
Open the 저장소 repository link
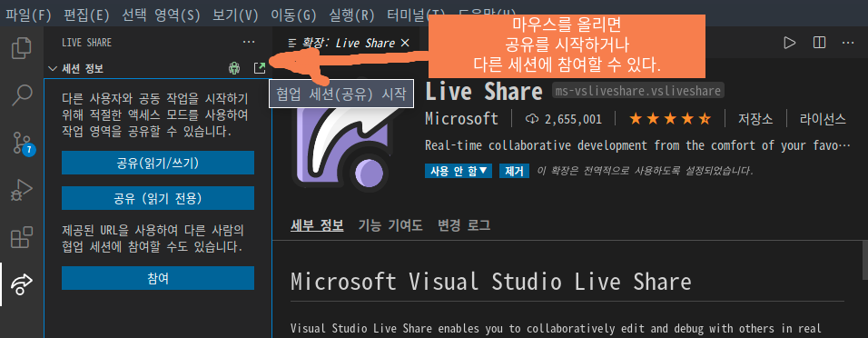point(755,119)
